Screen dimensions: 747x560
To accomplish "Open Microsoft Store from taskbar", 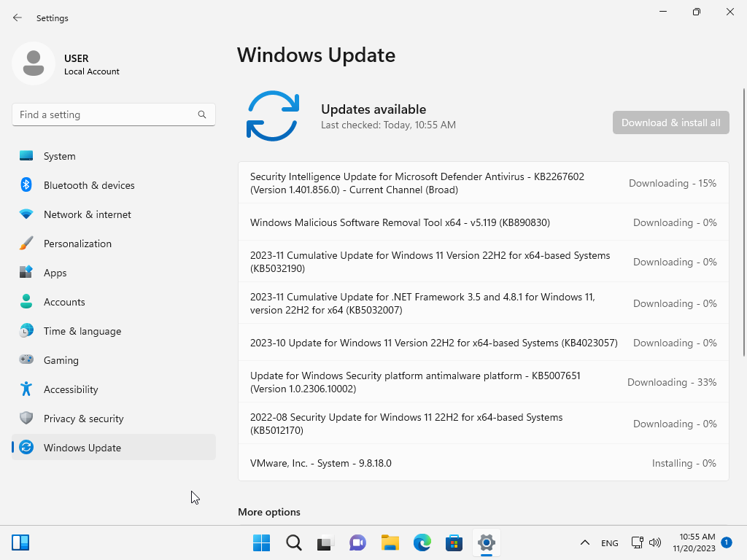I will coord(454,542).
